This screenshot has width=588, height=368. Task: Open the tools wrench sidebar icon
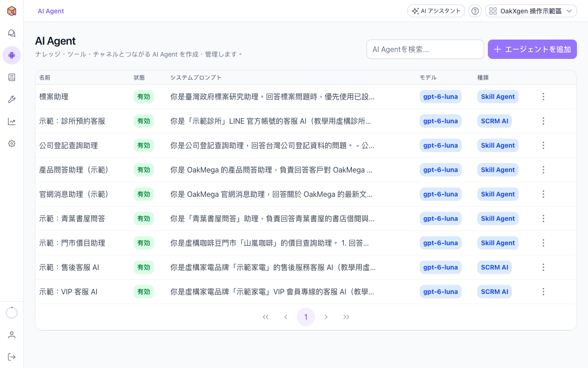pyautogui.click(x=12, y=99)
